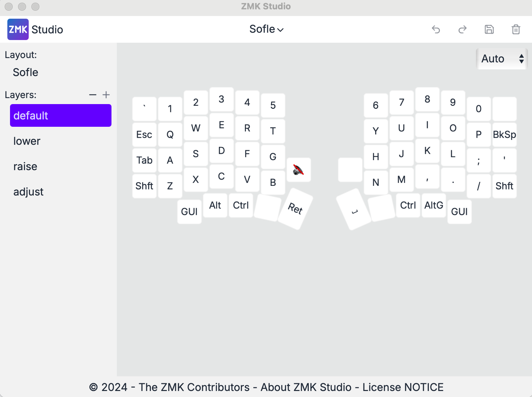Select the speaker/mute key on the keymap
The image size is (532, 397).
298,170
